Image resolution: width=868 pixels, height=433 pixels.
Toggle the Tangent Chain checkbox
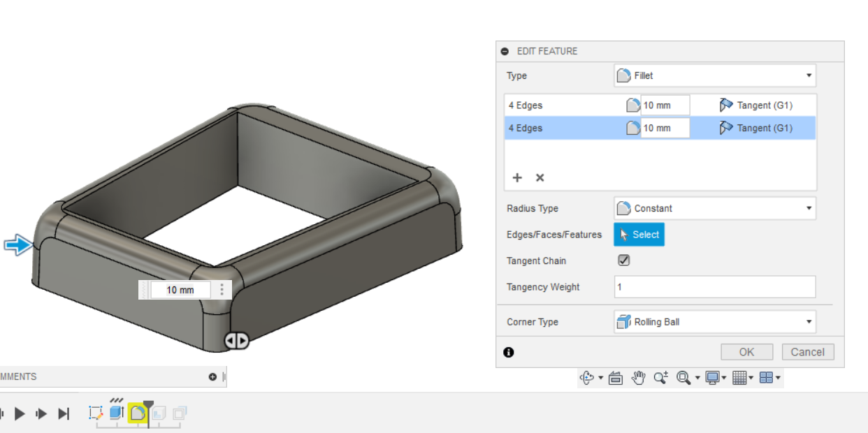pos(624,260)
